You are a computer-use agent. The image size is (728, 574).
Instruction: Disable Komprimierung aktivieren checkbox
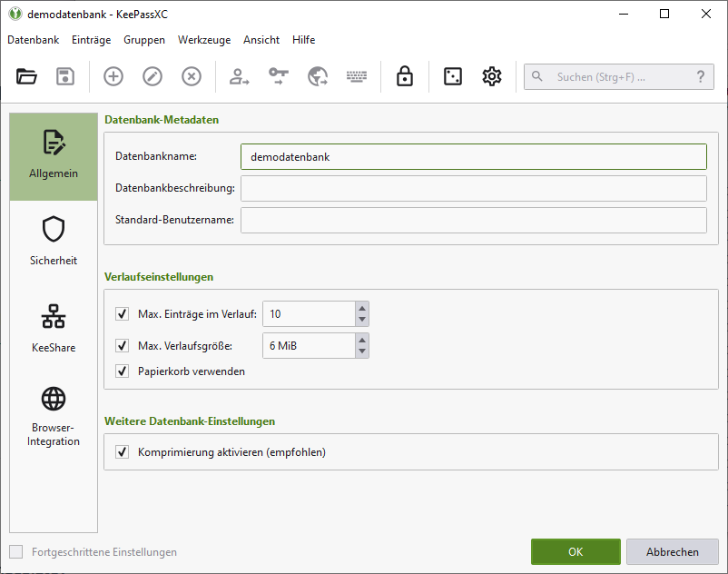pyautogui.click(x=123, y=451)
